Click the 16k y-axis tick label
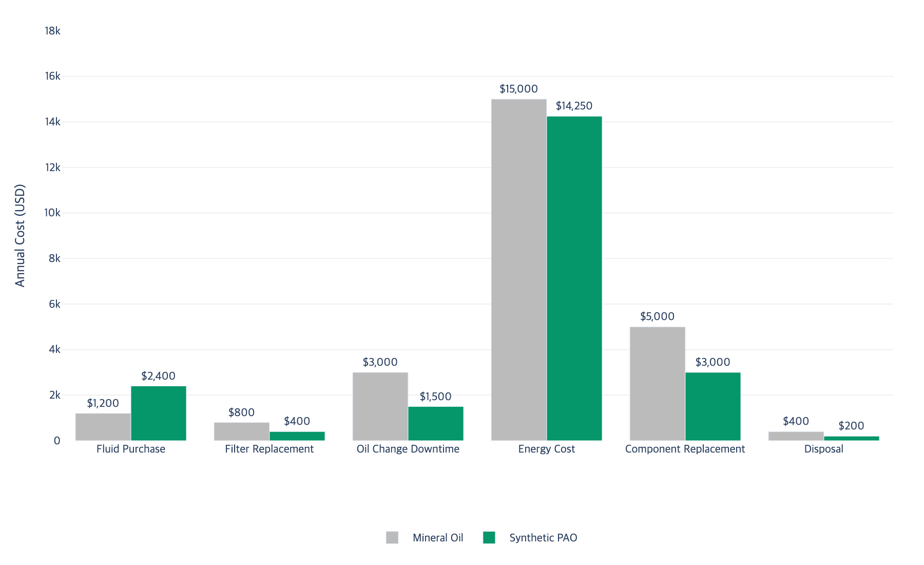The height and width of the screenshot is (565, 924). pos(52,76)
